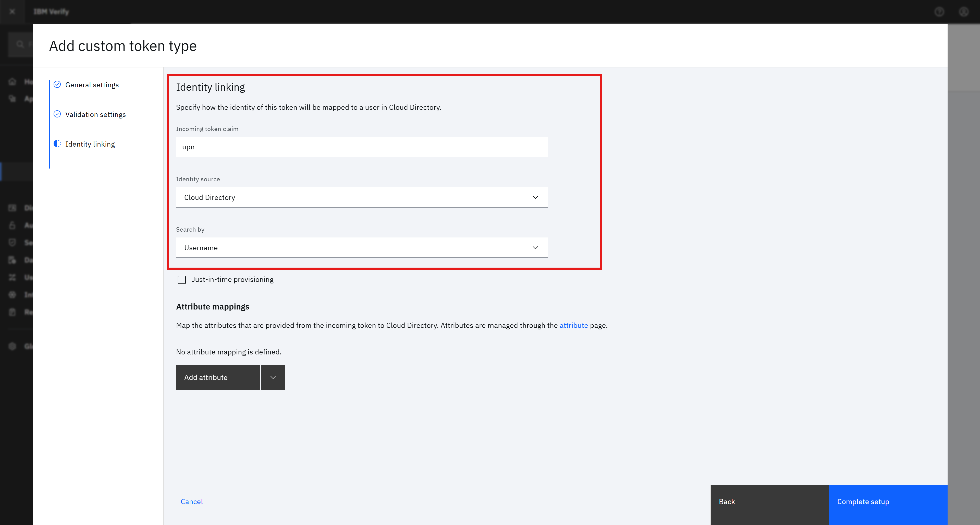Click the Complete setup button
The image size is (980, 525).
point(888,505)
